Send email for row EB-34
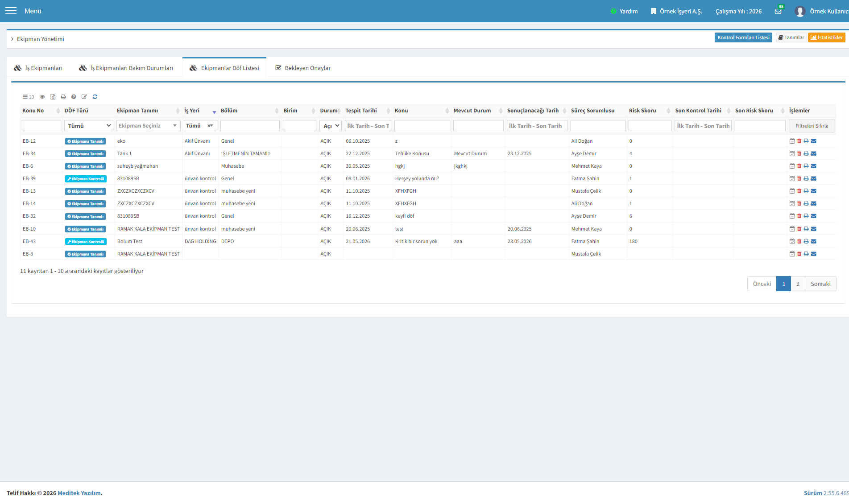Screen dimensions: 849x504 pos(814,153)
